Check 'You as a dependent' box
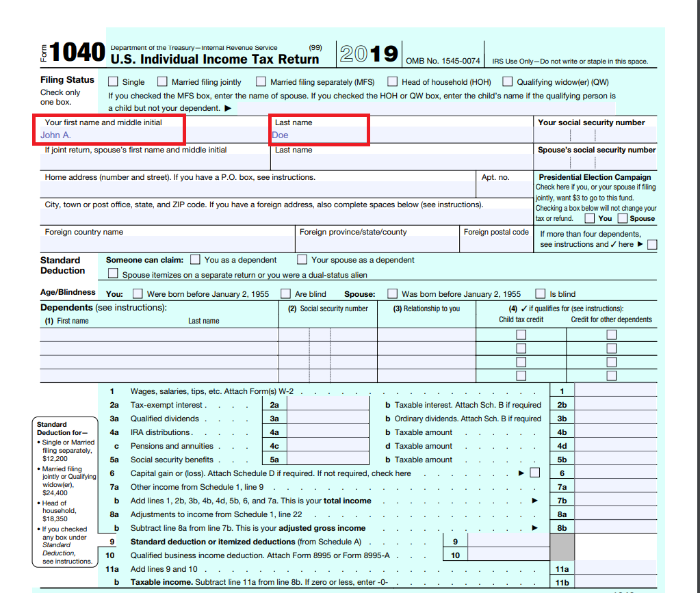Image resolution: width=700 pixels, height=593 pixels. 195,260
